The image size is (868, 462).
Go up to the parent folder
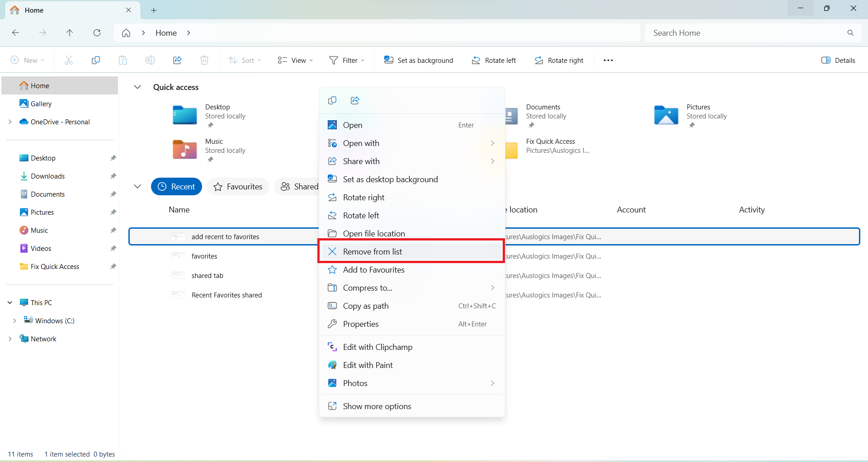pyautogui.click(x=70, y=33)
